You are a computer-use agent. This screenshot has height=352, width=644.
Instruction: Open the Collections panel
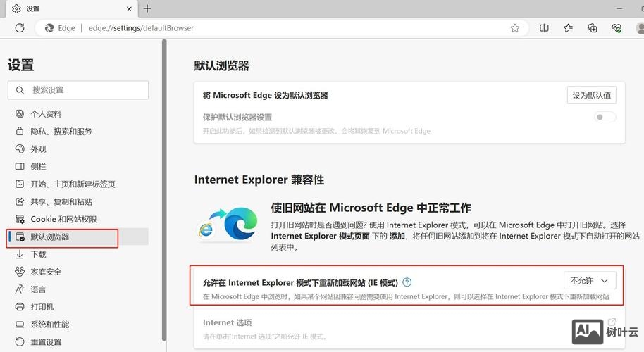pyautogui.click(x=593, y=28)
